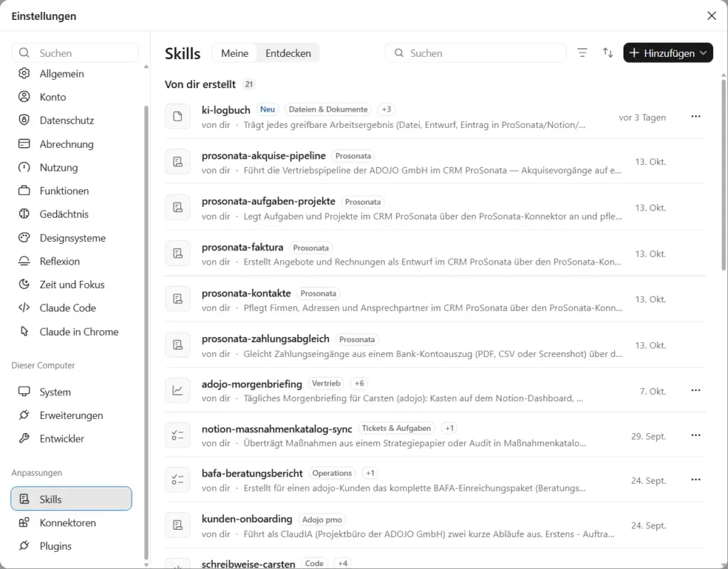
Task: Select the Datenschutz shield icon
Action: (x=24, y=119)
